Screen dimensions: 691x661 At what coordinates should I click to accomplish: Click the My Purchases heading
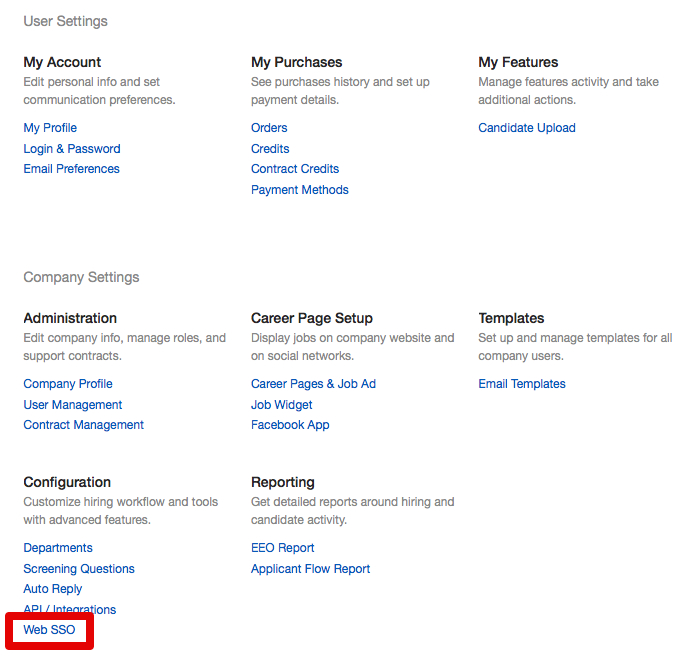297,62
